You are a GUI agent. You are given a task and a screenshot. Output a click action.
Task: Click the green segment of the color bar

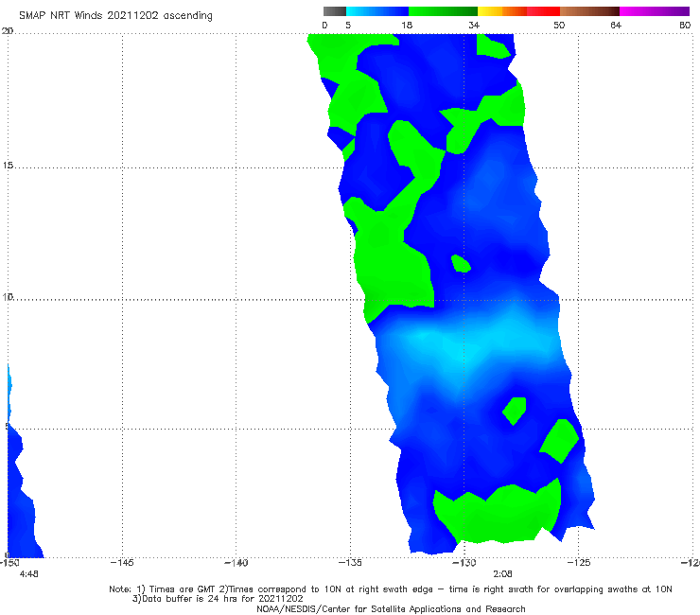[443, 11]
